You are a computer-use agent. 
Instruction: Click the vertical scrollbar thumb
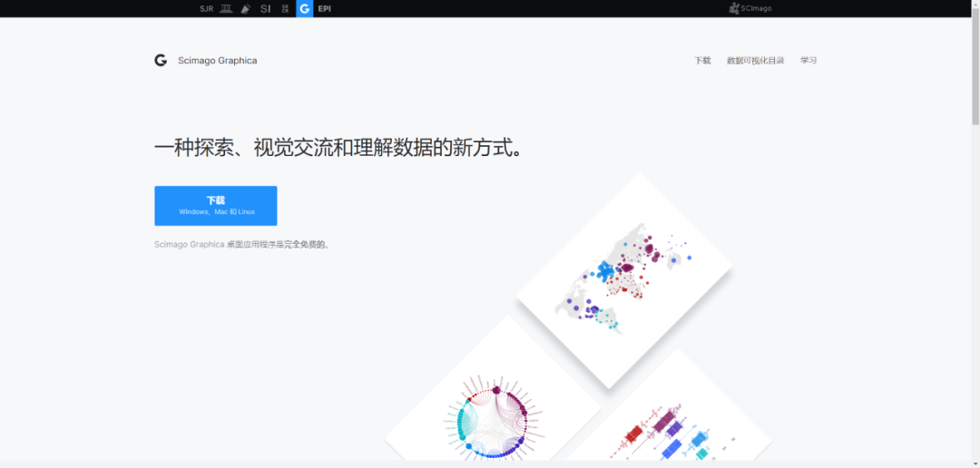[x=975, y=67]
